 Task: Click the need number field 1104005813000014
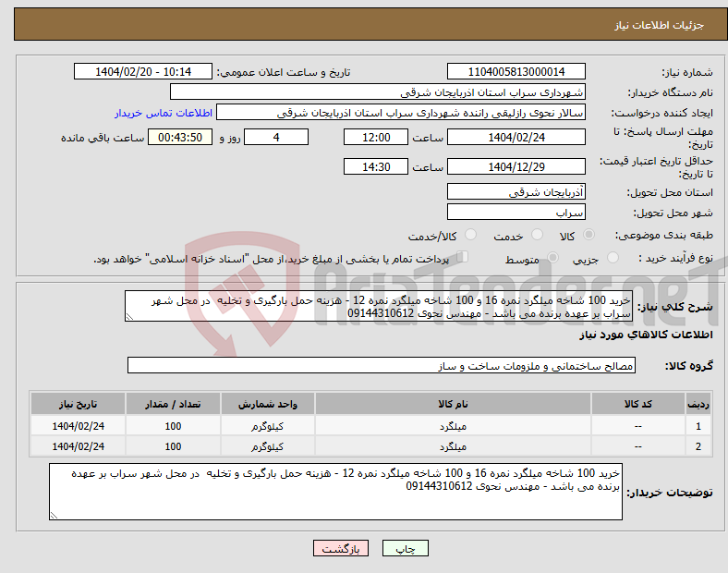[516, 71]
